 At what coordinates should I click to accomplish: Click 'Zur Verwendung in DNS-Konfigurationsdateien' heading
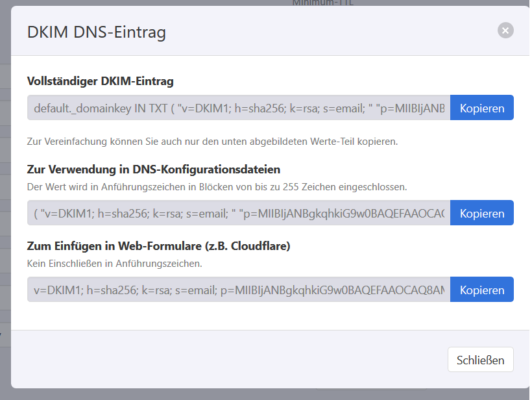pyautogui.click(x=154, y=169)
